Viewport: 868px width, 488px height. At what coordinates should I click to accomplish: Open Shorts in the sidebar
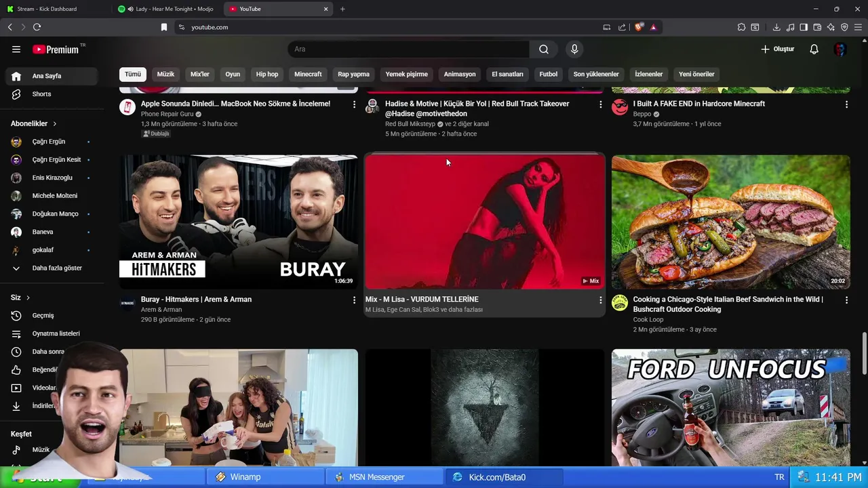(52, 94)
